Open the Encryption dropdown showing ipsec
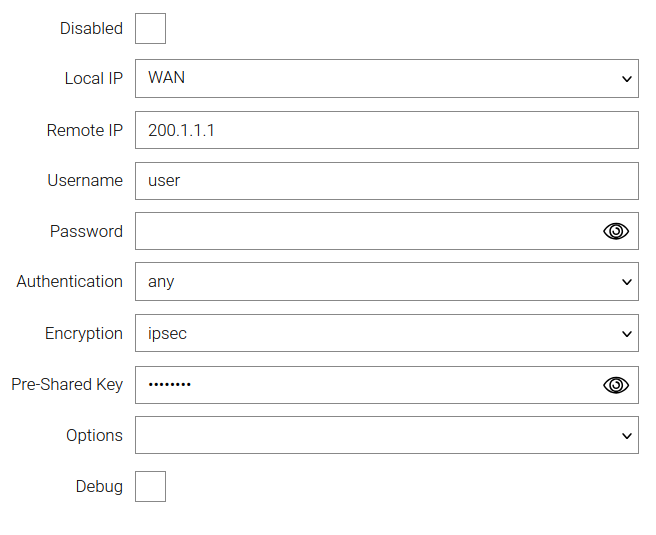Viewport: 656px width, 535px height. tap(386, 334)
